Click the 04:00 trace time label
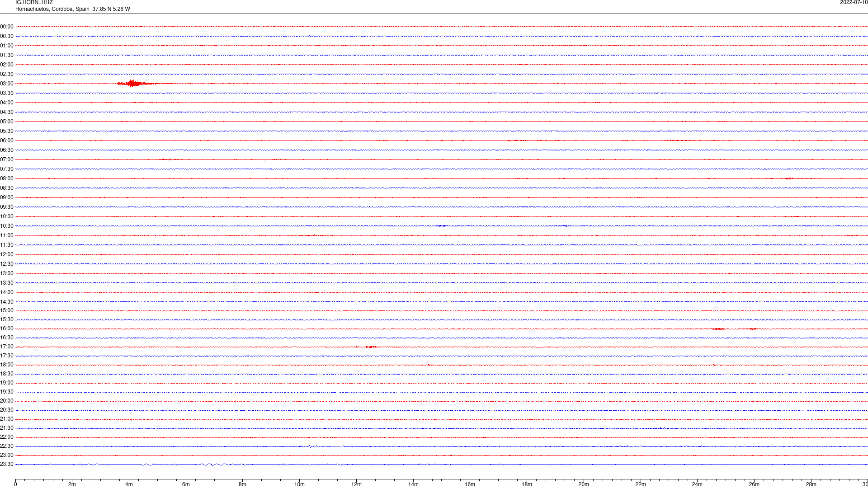This screenshot has width=868, height=488. point(7,103)
